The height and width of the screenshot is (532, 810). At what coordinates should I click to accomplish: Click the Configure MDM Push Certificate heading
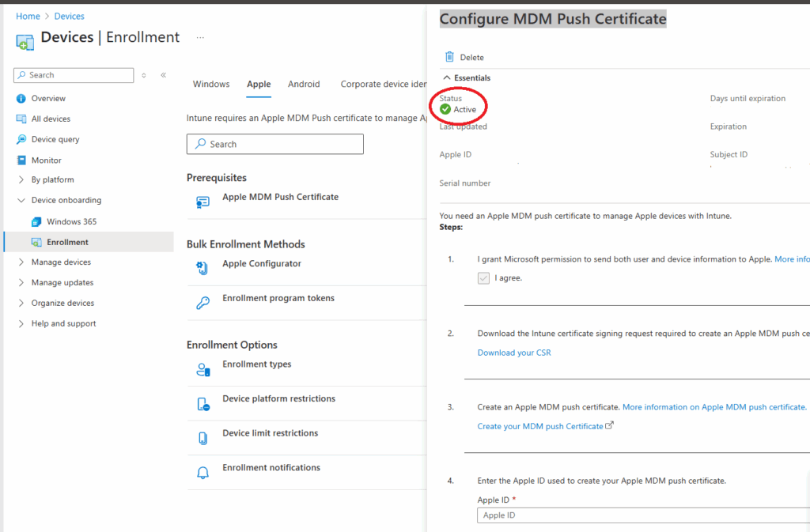pyautogui.click(x=553, y=19)
